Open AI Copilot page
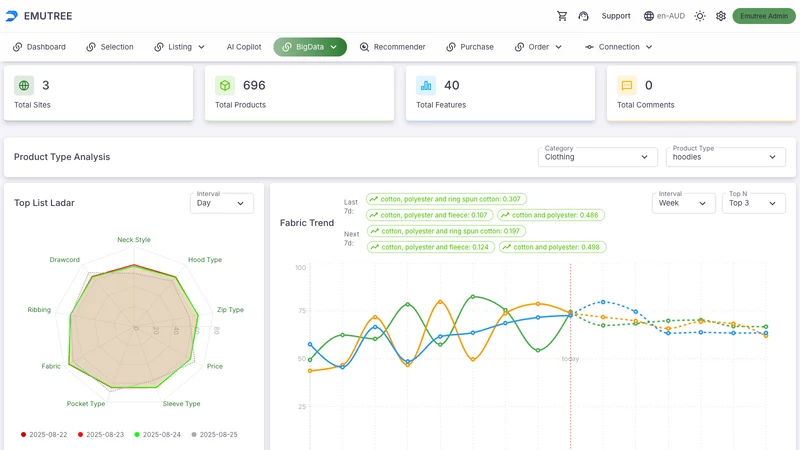The height and width of the screenshot is (450, 800). (x=244, y=47)
